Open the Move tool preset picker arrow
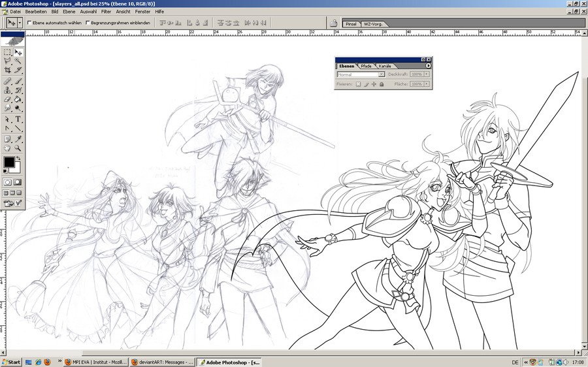Viewport: 588px width, 367px height. (20, 23)
